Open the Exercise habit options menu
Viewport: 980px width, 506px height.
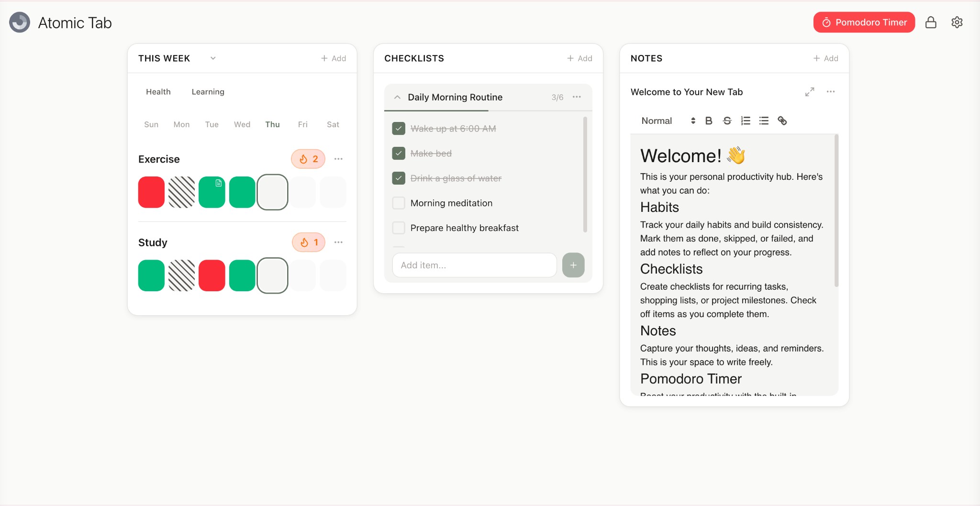click(x=339, y=159)
